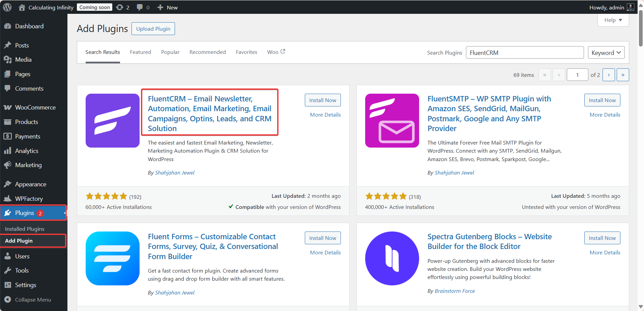Open pending updates via the refresh icon
The height and width of the screenshot is (311, 644).
(x=120, y=7)
